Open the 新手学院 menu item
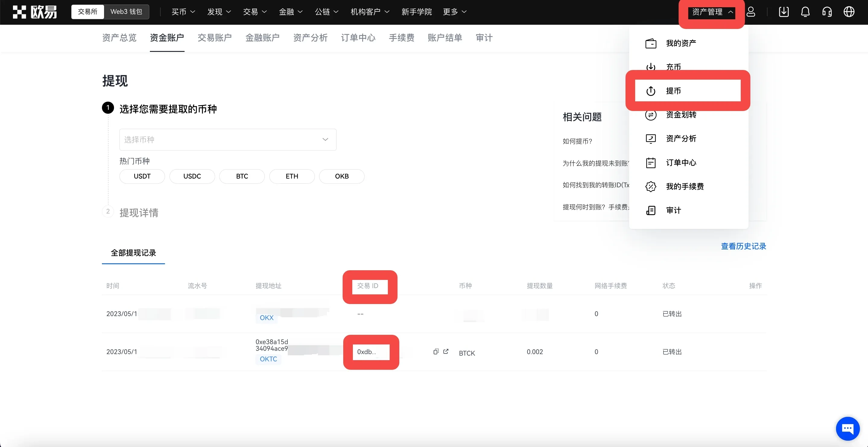 417,11
